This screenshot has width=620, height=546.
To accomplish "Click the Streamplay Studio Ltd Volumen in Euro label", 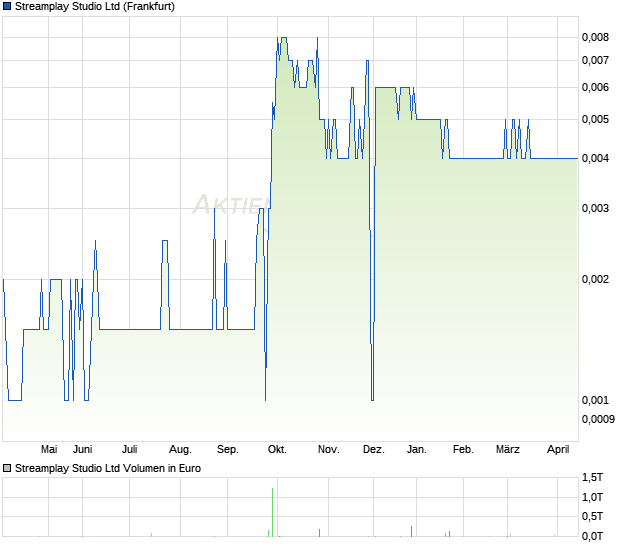I will click(x=108, y=468).
